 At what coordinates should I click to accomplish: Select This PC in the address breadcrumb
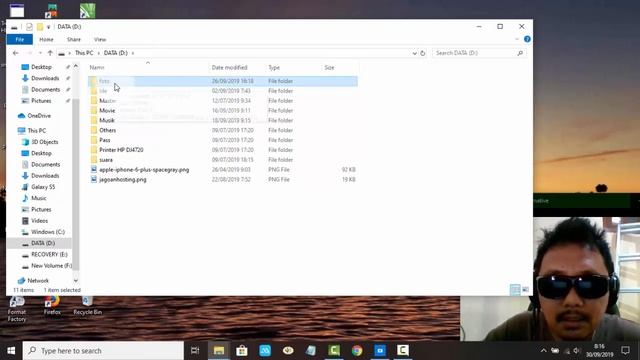tap(84, 53)
